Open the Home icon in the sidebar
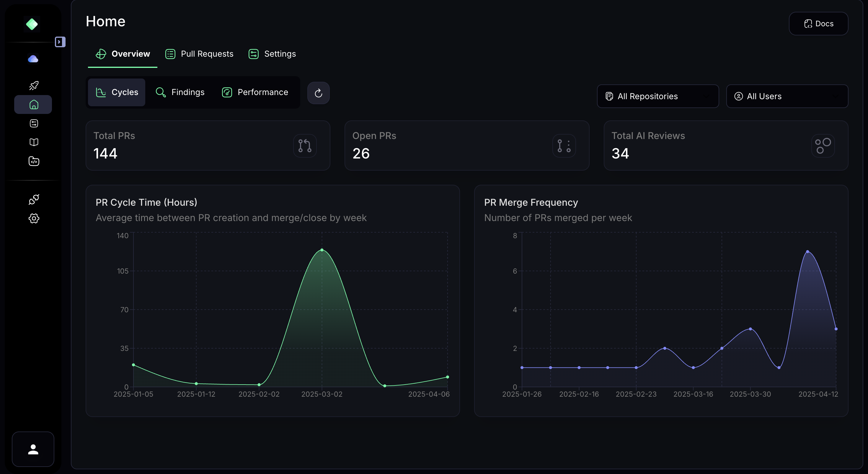 tap(33, 104)
